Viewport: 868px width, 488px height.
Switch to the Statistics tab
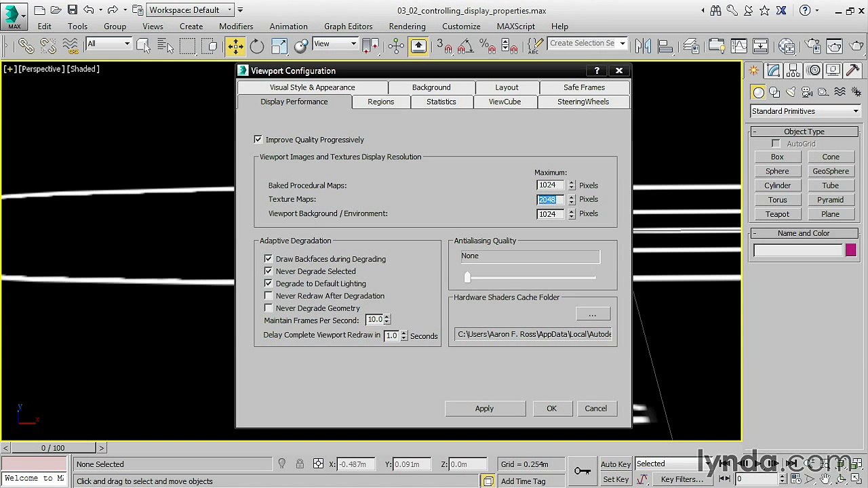tap(441, 102)
